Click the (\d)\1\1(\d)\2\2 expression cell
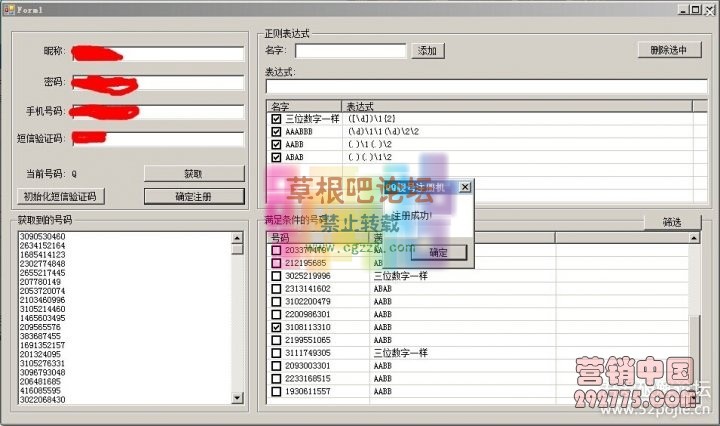 383,132
